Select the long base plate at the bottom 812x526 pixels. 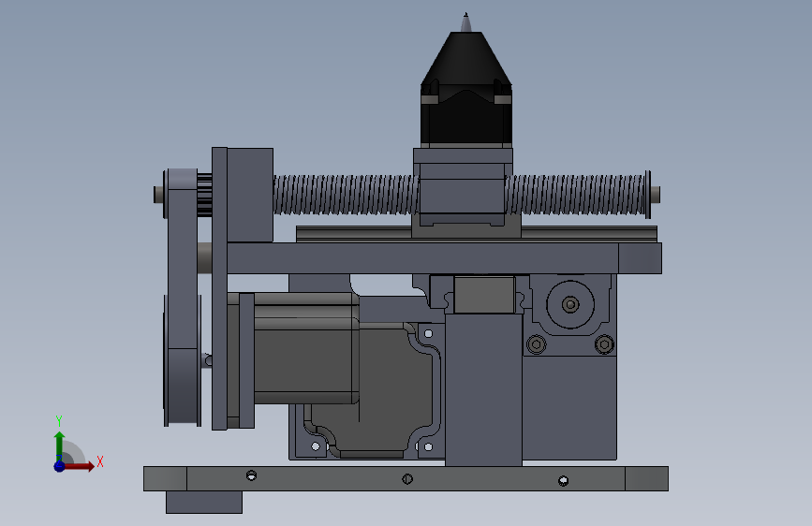click(x=406, y=478)
